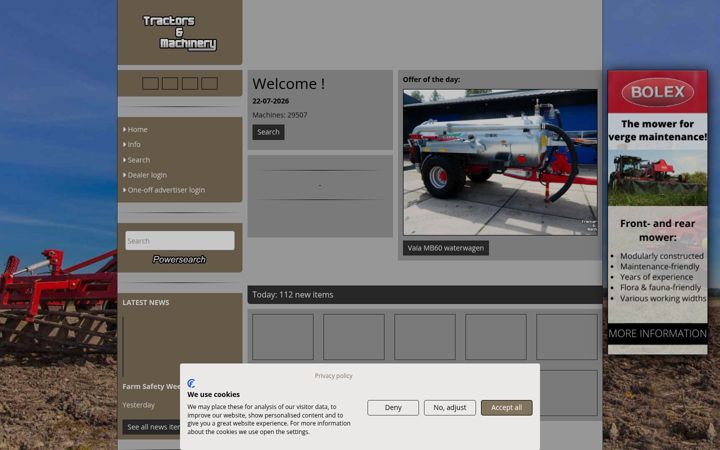Focus the sidebar Search input field
Screen dimensions: 720x450
180,241
